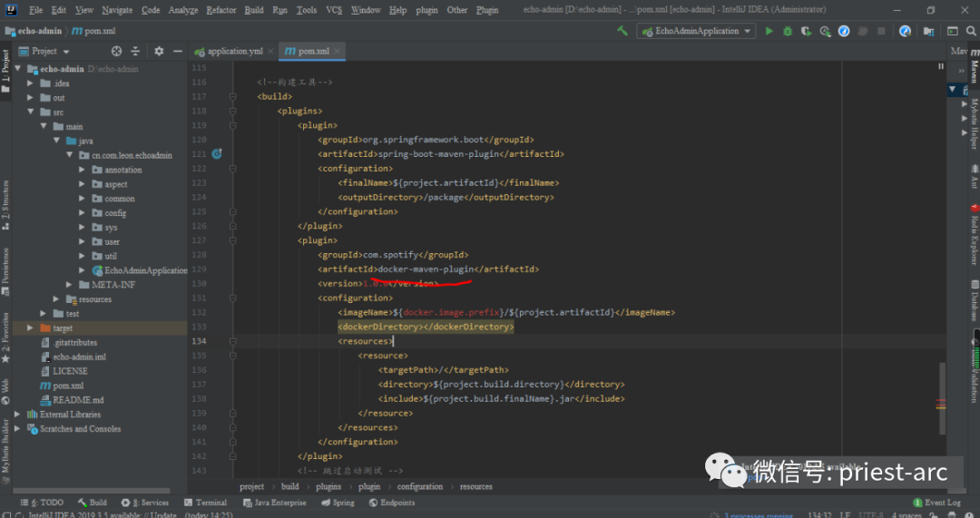The height and width of the screenshot is (518, 980).
Task: Expand the out folder arrow
Action: click(x=30, y=97)
